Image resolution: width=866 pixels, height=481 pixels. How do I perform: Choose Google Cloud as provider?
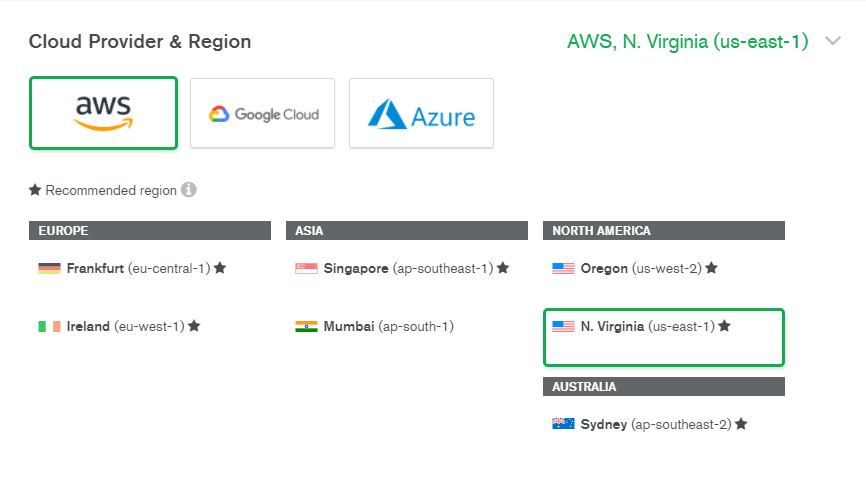click(x=263, y=113)
